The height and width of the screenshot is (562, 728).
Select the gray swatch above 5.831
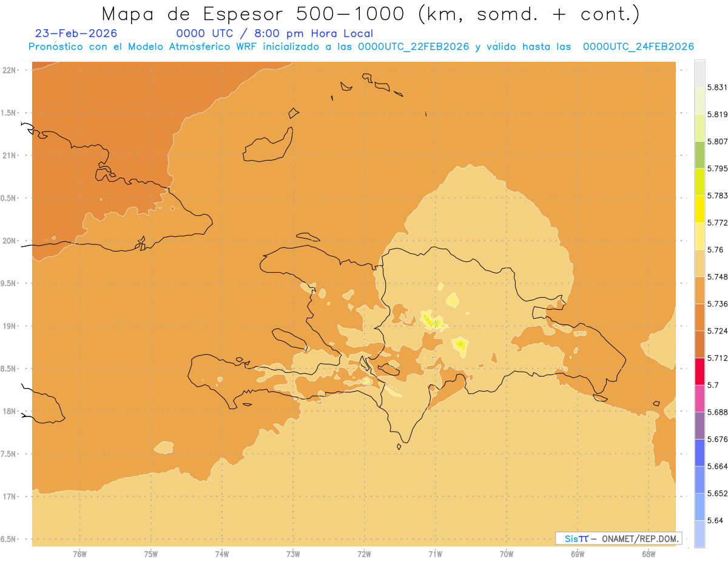click(x=699, y=73)
